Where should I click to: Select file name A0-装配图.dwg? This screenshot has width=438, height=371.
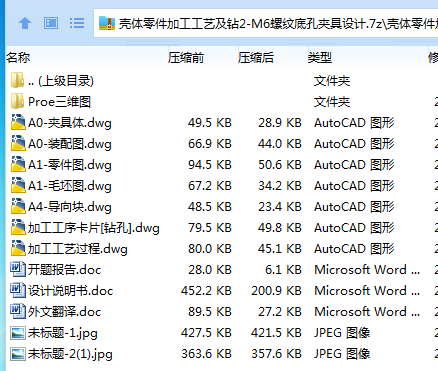70,144
